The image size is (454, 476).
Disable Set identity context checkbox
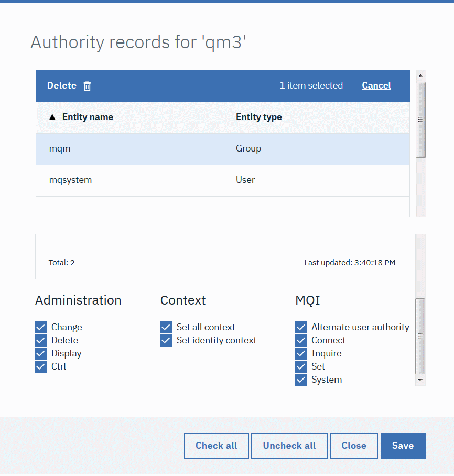(166, 340)
